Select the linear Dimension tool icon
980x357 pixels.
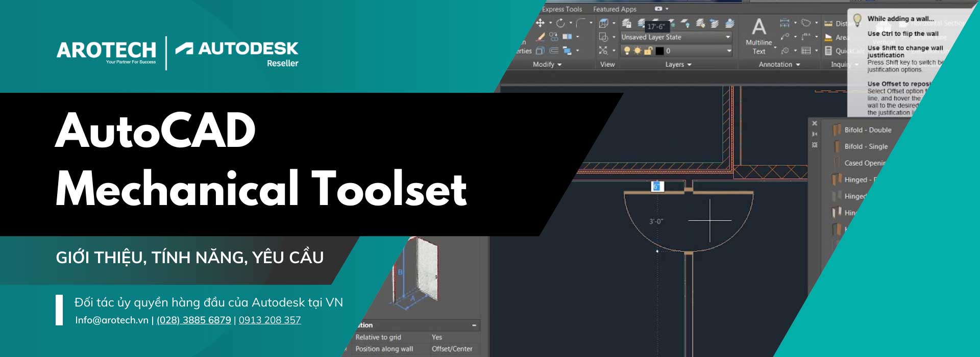(785, 22)
